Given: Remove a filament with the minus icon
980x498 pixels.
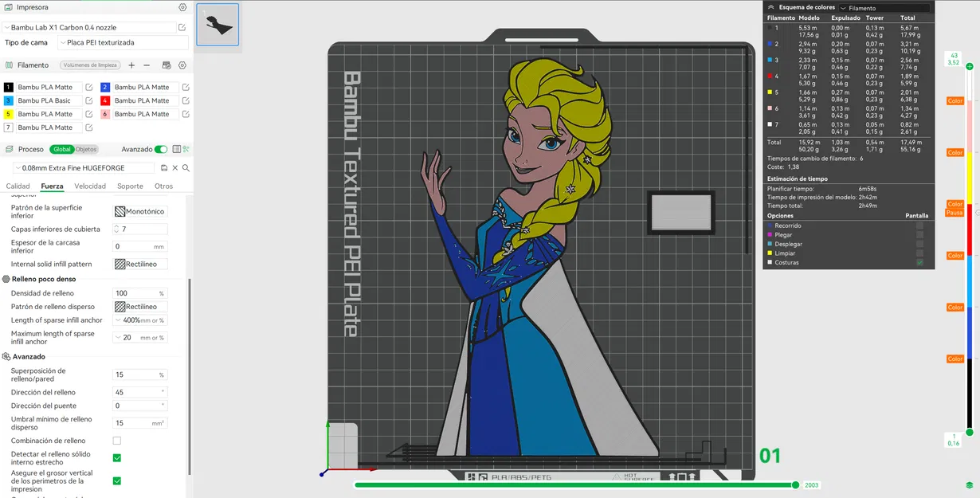Looking at the screenshot, I should tap(147, 65).
